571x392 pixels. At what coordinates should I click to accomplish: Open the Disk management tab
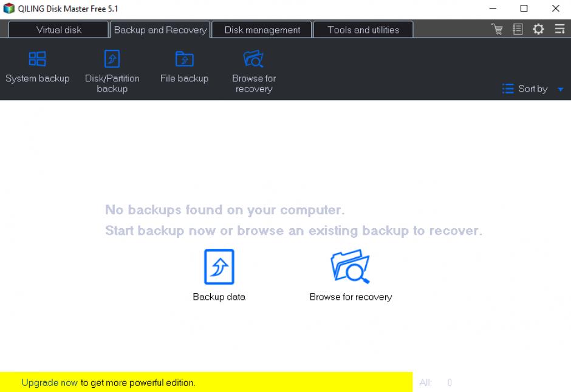coord(262,30)
